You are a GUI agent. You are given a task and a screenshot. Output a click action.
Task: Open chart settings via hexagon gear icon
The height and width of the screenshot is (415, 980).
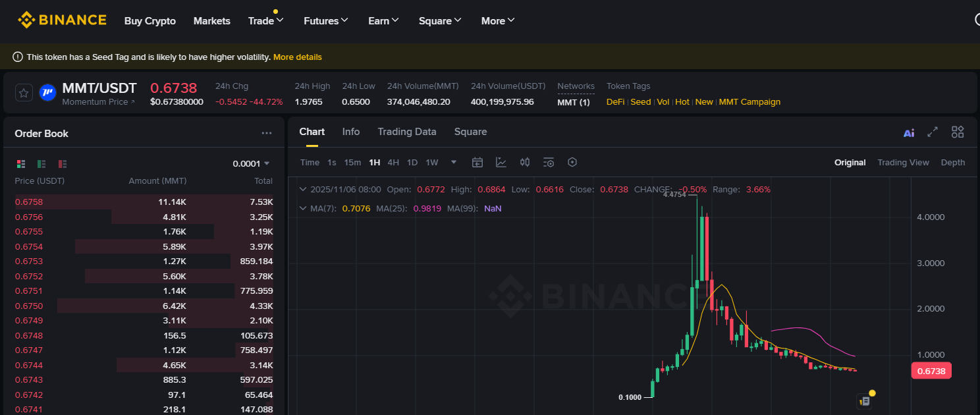[572, 162]
